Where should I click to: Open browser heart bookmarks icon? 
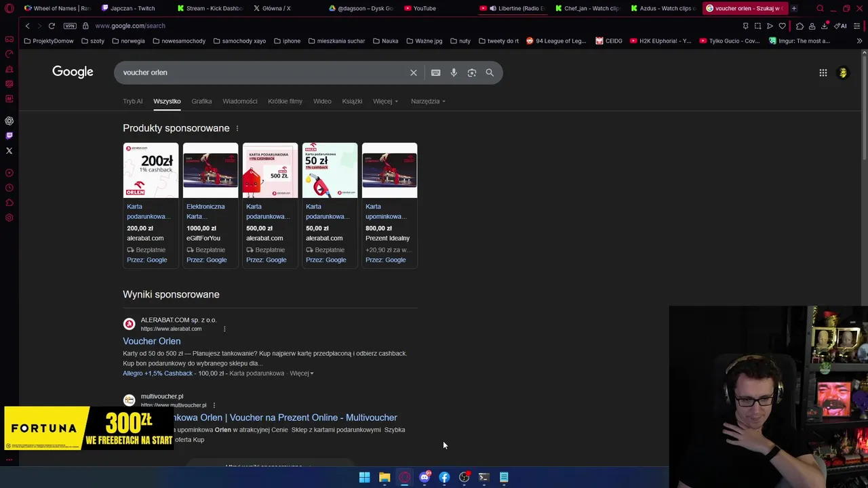782,26
